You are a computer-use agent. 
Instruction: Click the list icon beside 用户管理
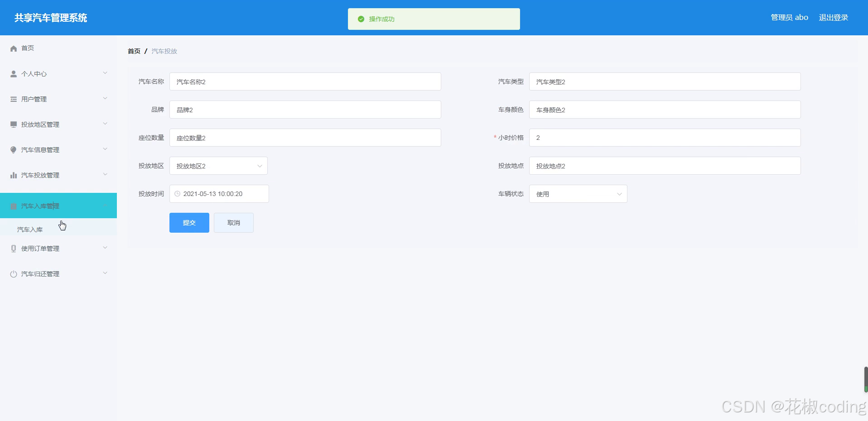click(x=14, y=99)
